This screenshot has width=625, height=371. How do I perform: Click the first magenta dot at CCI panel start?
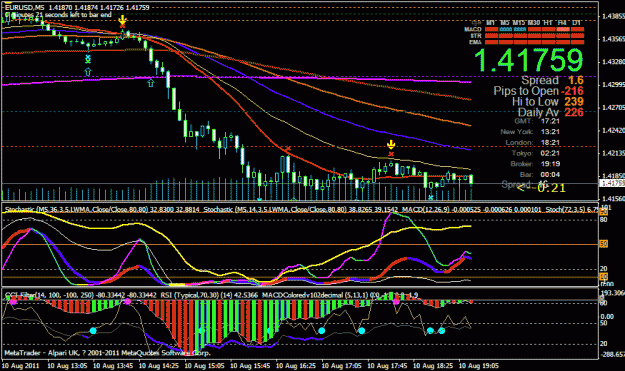pyautogui.click(x=13, y=302)
